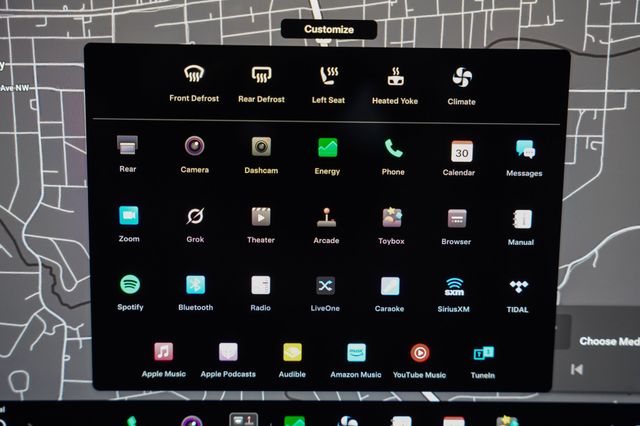
Task: Activate the Rear Defrost icon
Action: (261, 75)
